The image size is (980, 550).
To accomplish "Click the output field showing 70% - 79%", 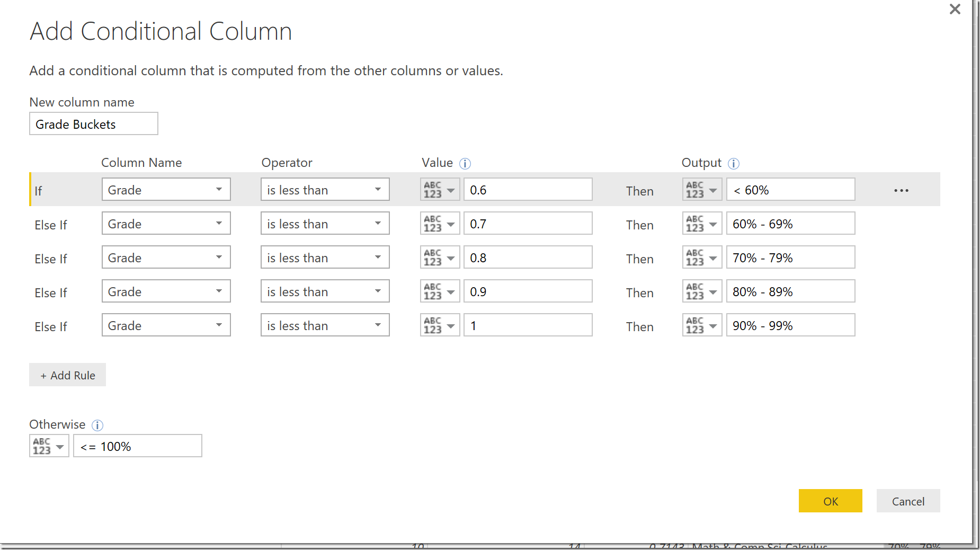I will tap(790, 258).
